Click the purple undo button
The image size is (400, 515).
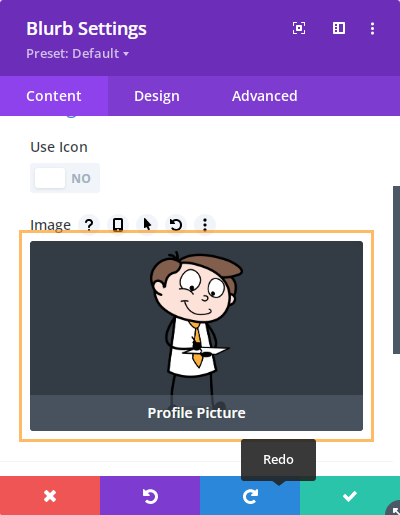(x=150, y=496)
